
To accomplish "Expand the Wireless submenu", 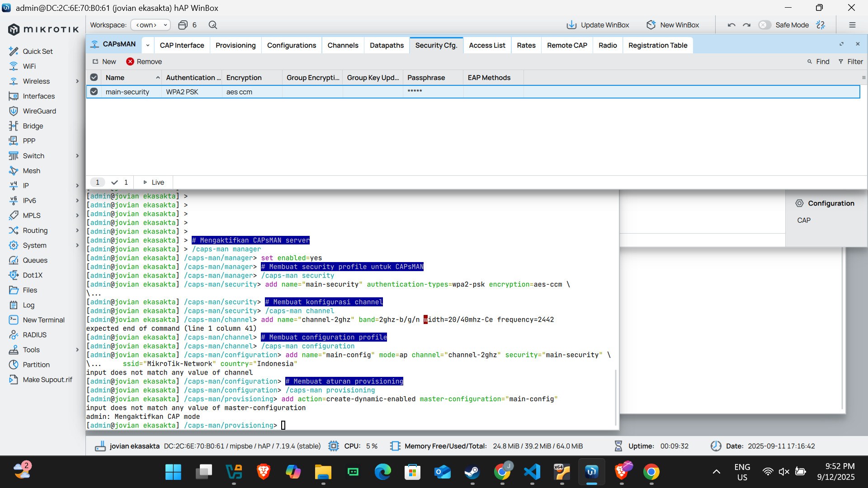I will pyautogui.click(x=77, y=81).
